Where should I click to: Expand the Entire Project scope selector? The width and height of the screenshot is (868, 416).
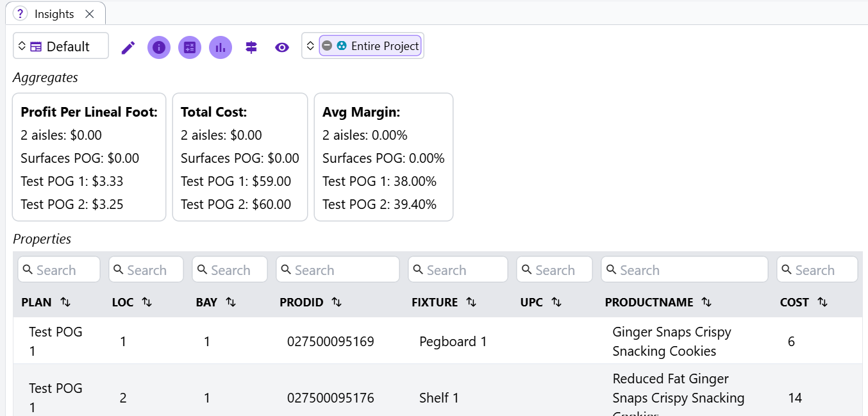[x=310, y=46]
